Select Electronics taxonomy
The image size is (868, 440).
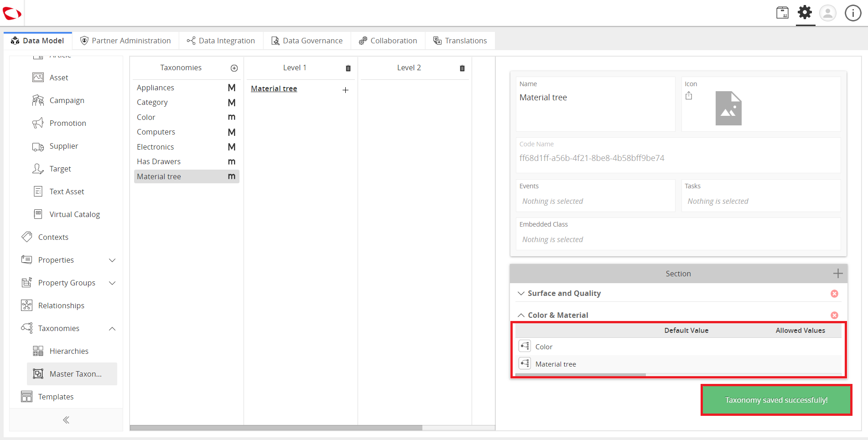(187, 147)
